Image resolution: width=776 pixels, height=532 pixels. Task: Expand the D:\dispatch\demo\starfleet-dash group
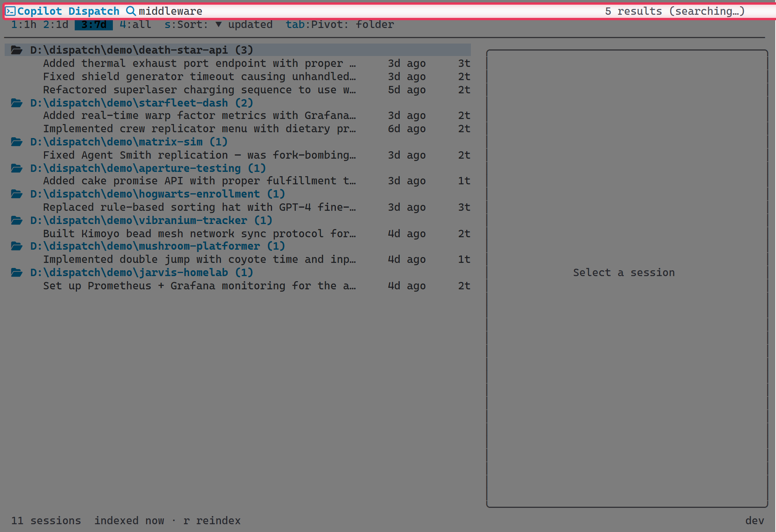(x=142, y=103)
